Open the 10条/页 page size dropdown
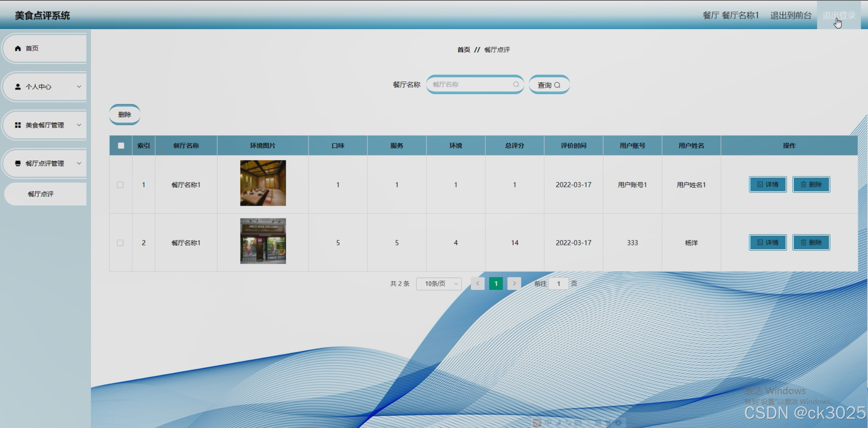This screenshot has height=428, width=868. pyautogui.click(x=439, y=284)
